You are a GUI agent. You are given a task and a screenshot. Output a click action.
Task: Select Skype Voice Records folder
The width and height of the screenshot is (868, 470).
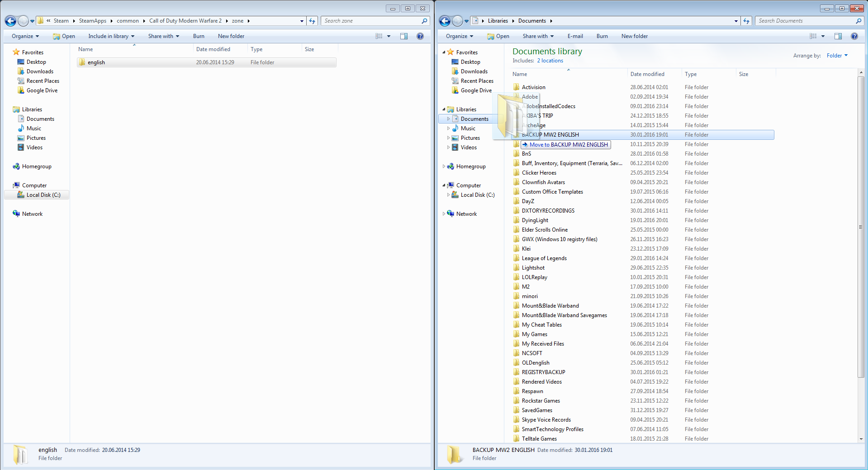[x=546, y=420]
